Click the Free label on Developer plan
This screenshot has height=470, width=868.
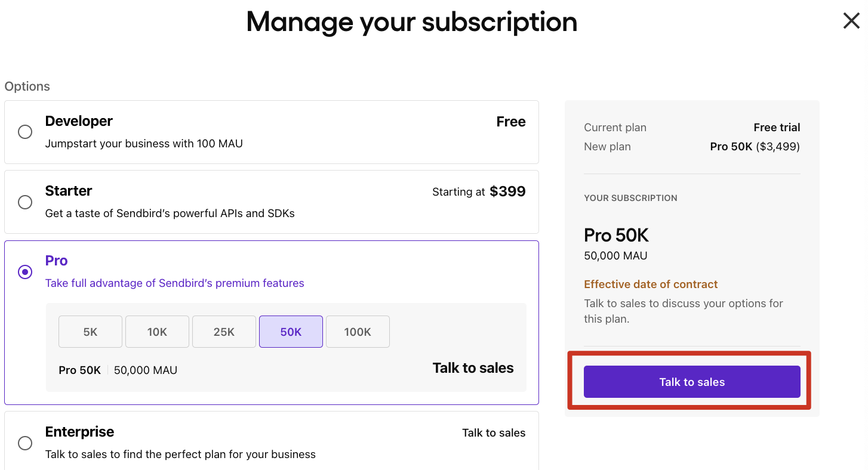[x=511, y=122]
